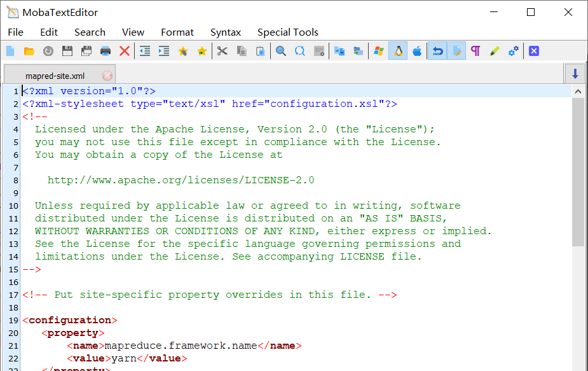
Task: Minimize the MobaTextEditor window
Action: click(x=494, y=12)
